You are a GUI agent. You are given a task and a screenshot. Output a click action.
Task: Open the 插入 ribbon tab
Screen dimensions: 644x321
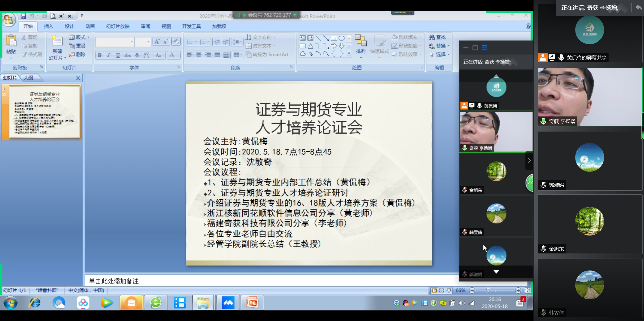click(48, 26)
